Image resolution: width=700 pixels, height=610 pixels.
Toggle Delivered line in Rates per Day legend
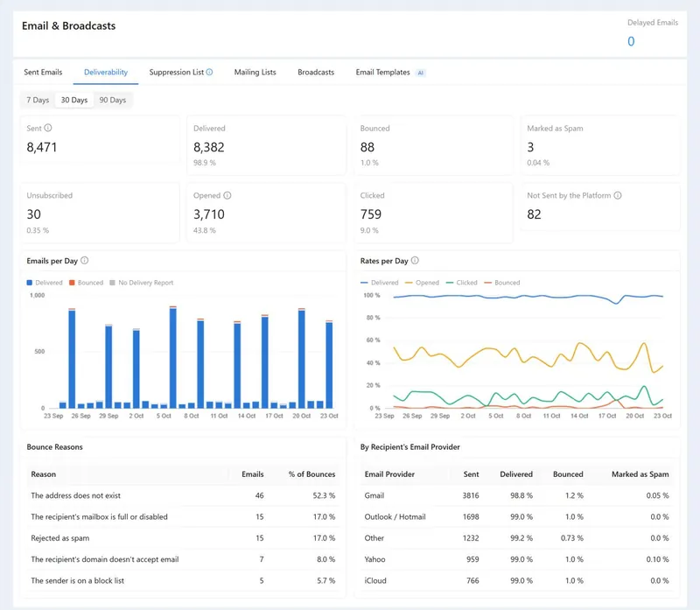pos(379,283)
